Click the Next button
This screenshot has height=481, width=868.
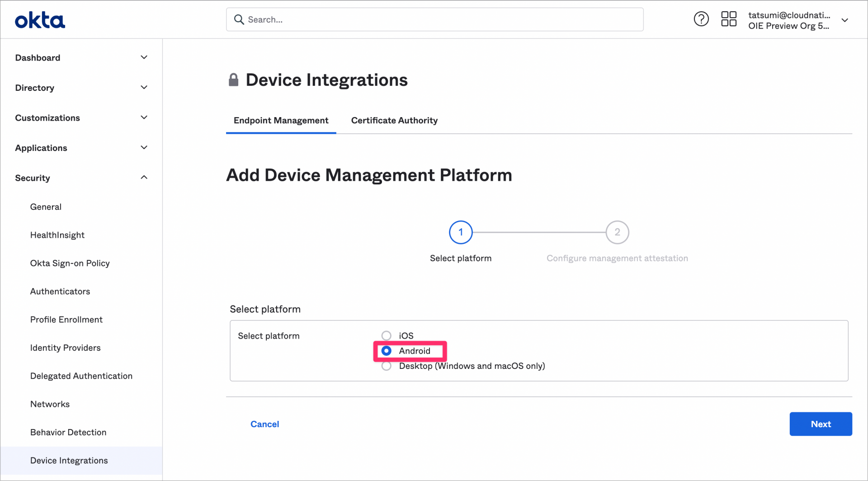pos(820,424)
